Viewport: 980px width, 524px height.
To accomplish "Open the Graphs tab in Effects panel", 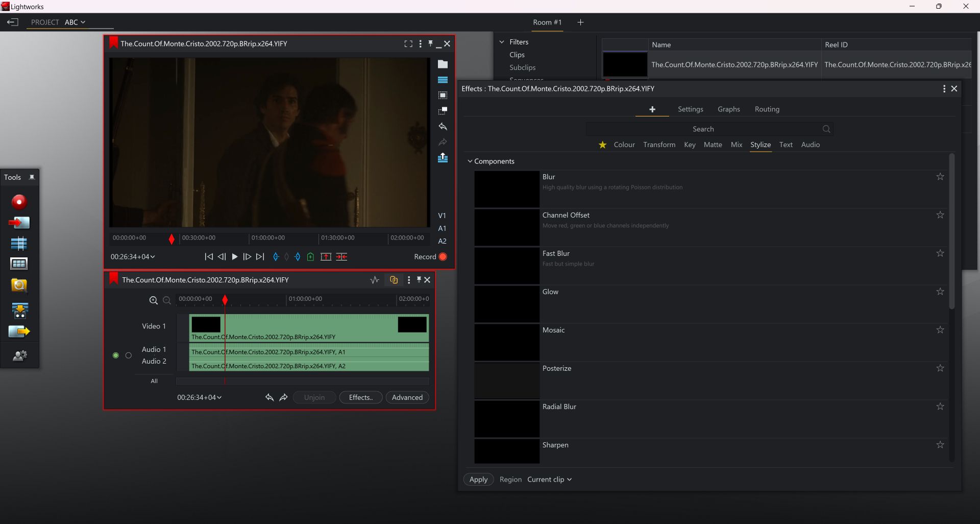I will coord(729,109).
